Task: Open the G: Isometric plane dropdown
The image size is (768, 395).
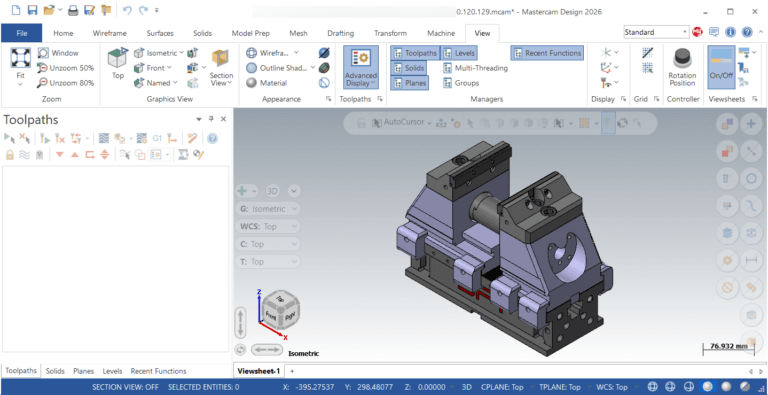Action: tap(268, 209)
